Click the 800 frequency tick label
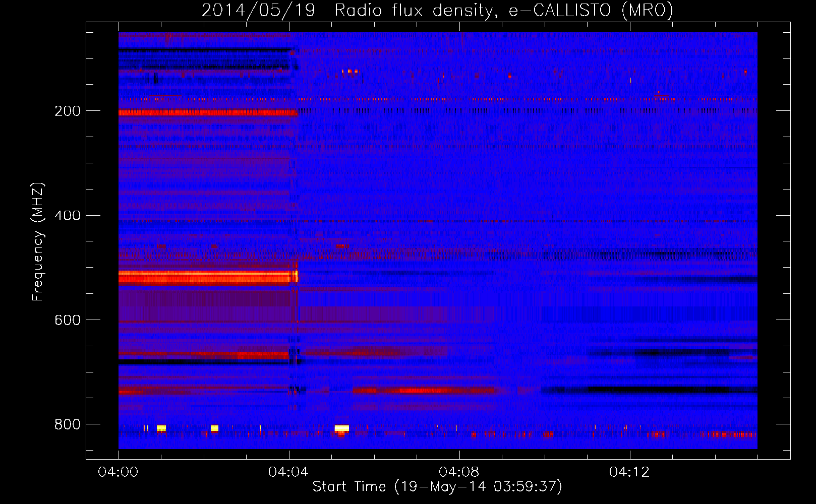This screenshot has height=504, width=816. click(x=68, y=424)
